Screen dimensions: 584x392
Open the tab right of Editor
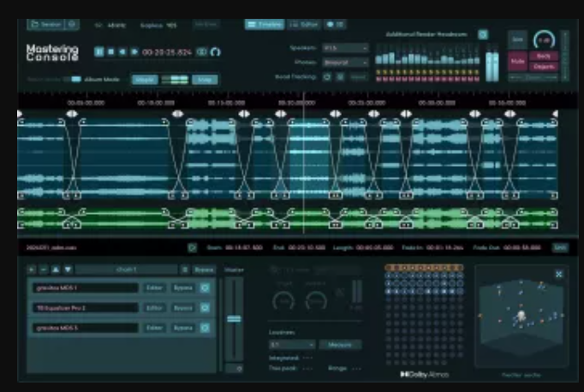[335, 25]
